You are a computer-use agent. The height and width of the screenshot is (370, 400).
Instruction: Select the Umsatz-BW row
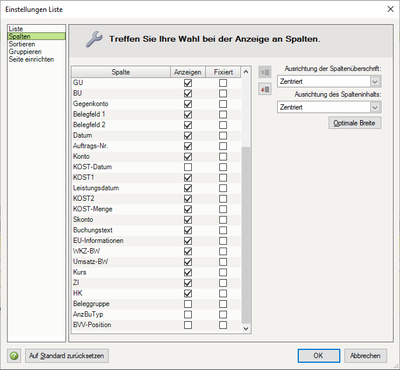(156, 262)
